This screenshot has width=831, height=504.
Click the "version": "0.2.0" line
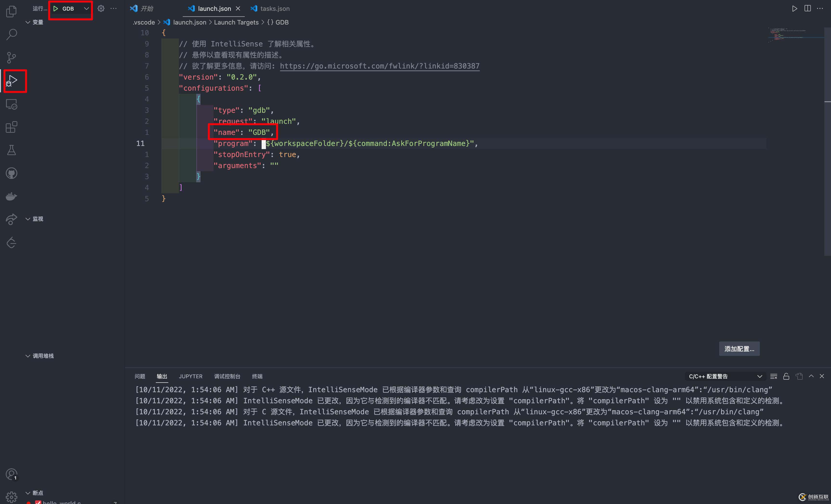[x=220, y=77]
